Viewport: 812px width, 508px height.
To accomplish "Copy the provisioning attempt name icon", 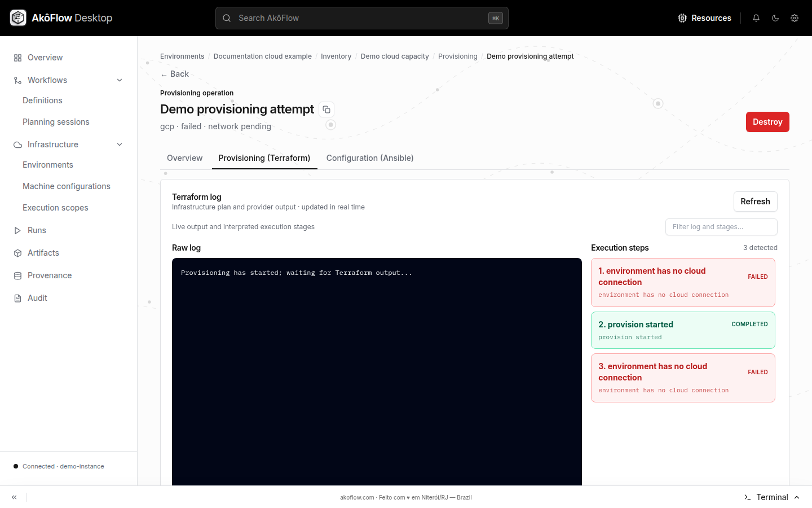I will [x=326, y=110].
